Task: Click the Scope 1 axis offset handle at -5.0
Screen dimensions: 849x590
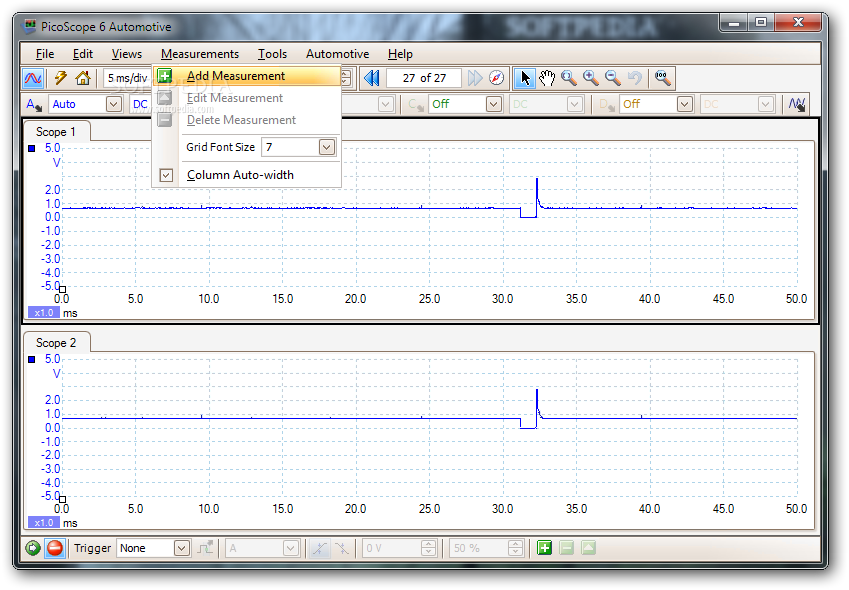Action: pos(62,290)
